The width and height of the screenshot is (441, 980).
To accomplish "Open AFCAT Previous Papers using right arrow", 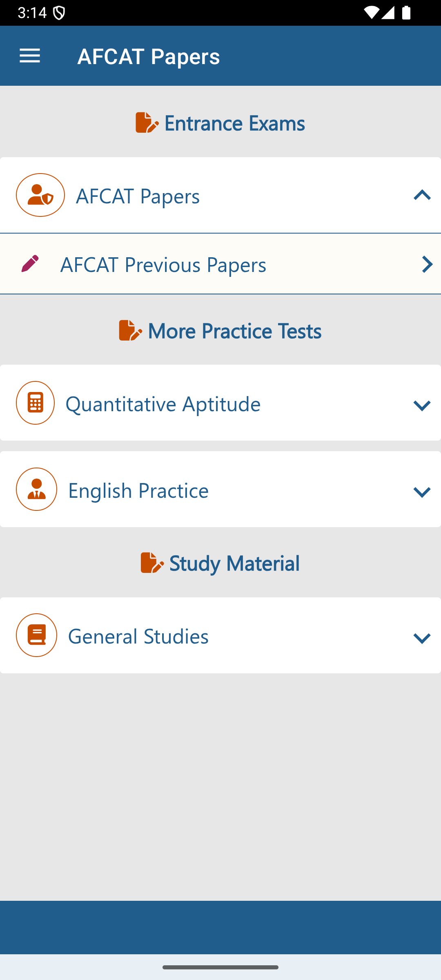I will [x=427, y=264].
